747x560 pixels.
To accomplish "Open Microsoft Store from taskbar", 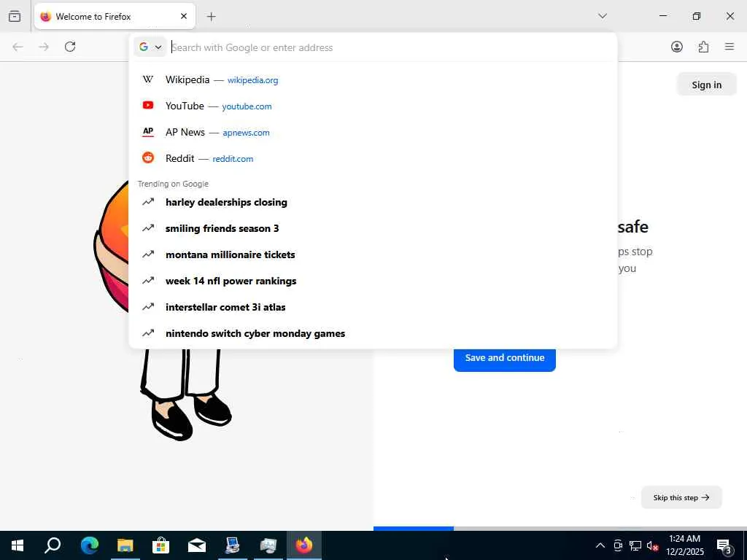I will tap(161, 545).
